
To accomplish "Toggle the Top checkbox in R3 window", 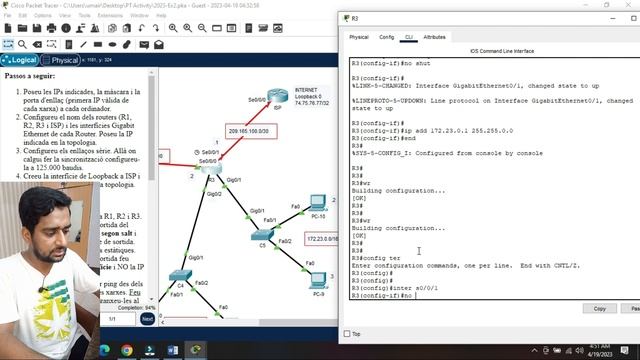I will (347, 333).
